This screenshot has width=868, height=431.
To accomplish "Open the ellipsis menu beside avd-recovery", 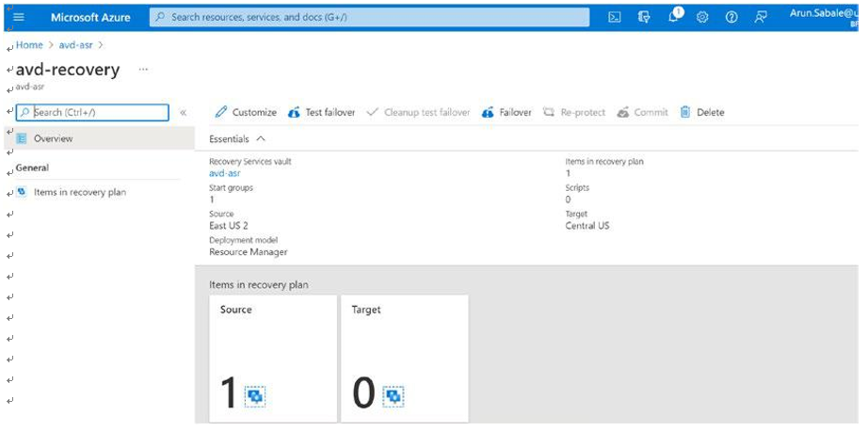I will coord(143,70).
